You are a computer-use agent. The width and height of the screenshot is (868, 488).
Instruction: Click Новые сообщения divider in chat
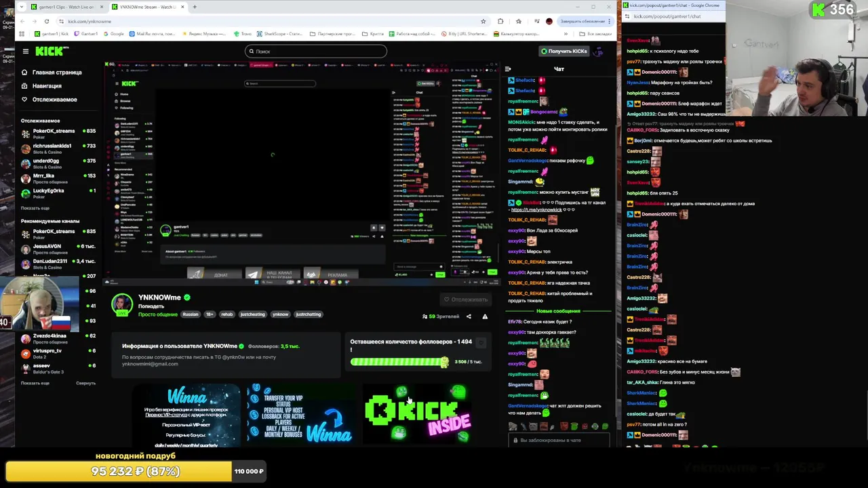[x=558, y=311]
